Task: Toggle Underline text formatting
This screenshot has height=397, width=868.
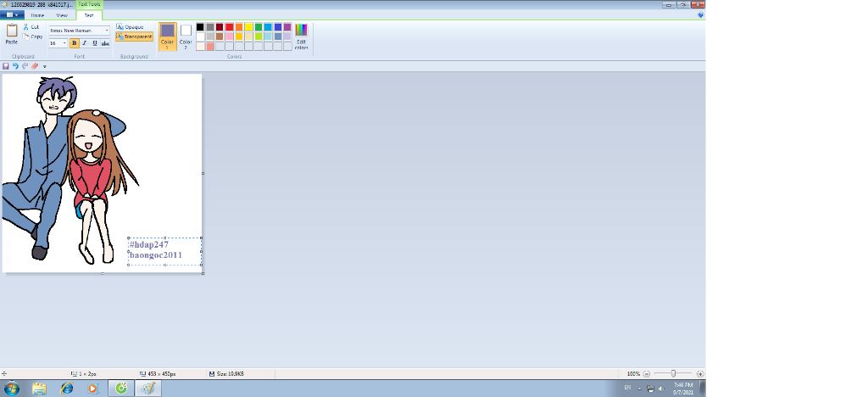Action: tap(95, 43)
